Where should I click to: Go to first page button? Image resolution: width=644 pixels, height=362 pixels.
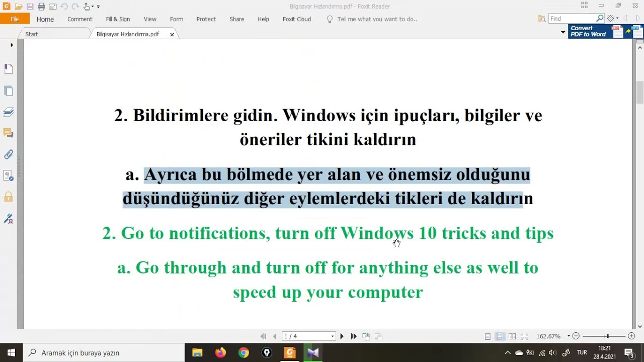tap(263, 336)
